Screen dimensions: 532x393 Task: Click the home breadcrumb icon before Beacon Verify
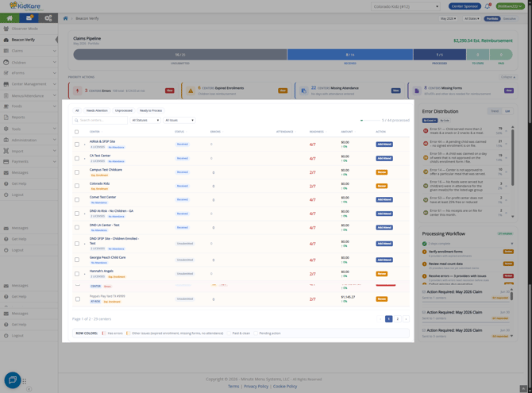tap(65, 18)
